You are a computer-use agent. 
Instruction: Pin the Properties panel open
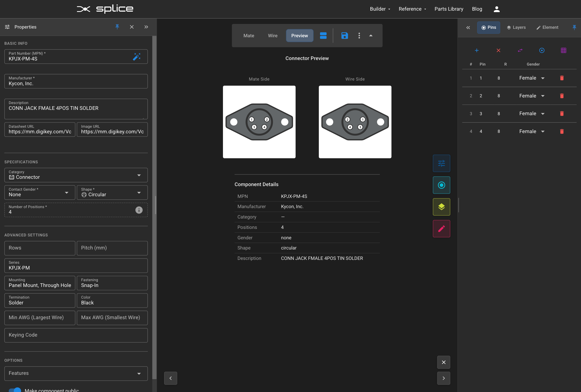tap(117, 27)
